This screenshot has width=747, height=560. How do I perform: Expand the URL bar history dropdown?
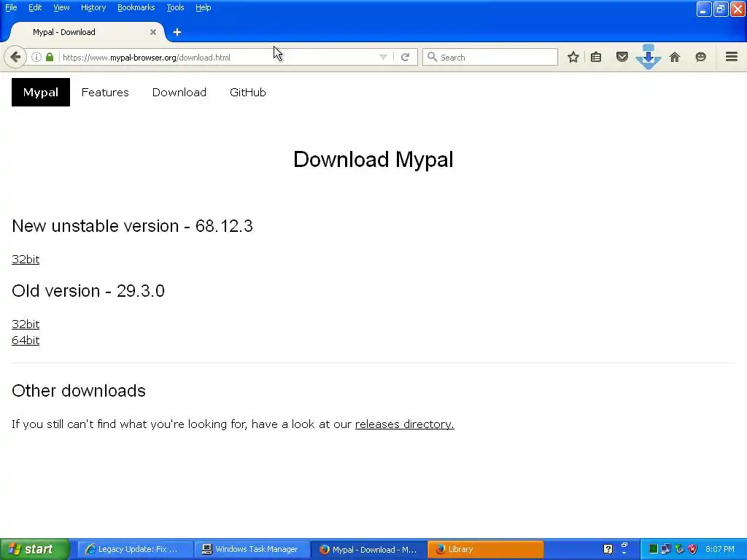383,57
